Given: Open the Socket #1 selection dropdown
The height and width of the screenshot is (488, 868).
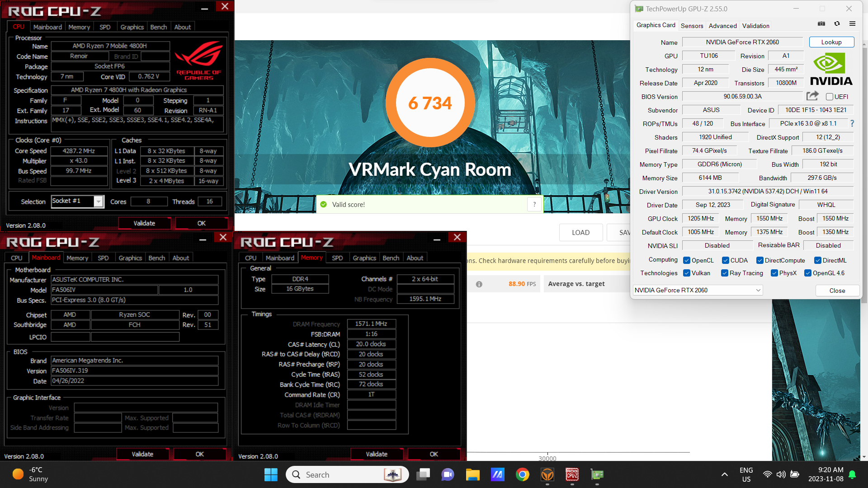Looking at the screenshot, I should click(x=99, y=202).
